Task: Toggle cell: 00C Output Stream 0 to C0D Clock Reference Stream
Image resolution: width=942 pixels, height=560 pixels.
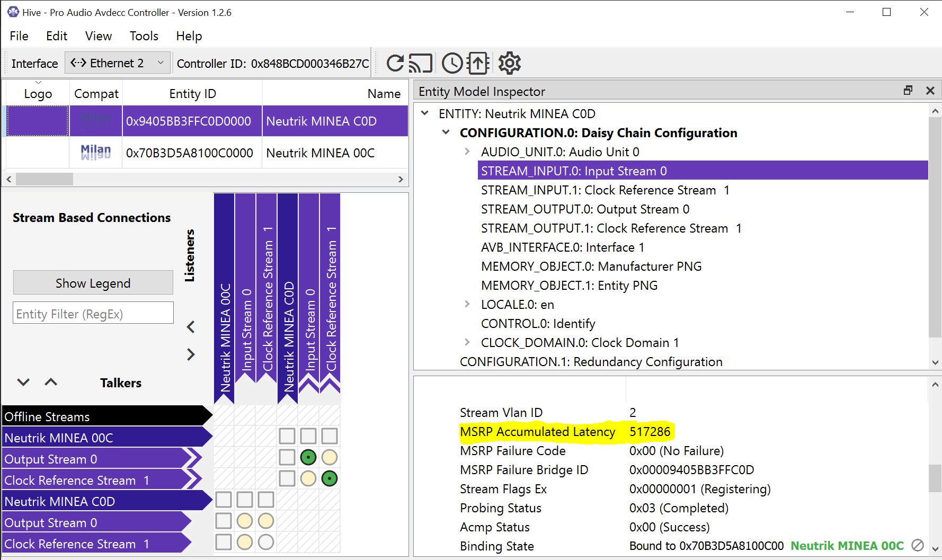Action: coord(330,457)
